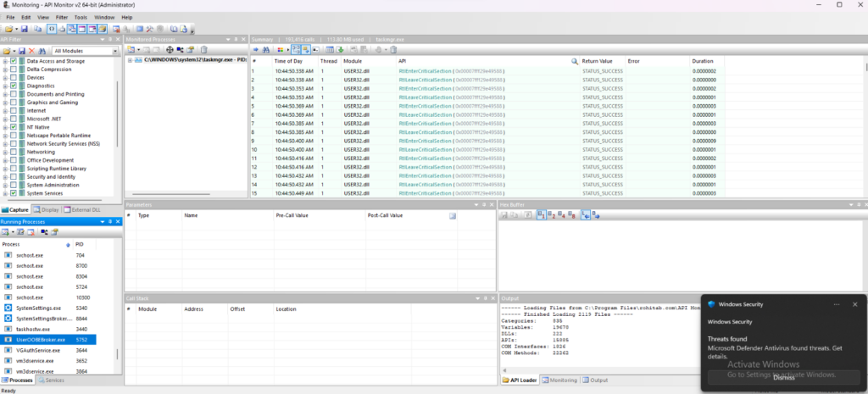Viewport: 868px width, 394px height.
Task: Open the File menu
Action: tap(10, 18)
